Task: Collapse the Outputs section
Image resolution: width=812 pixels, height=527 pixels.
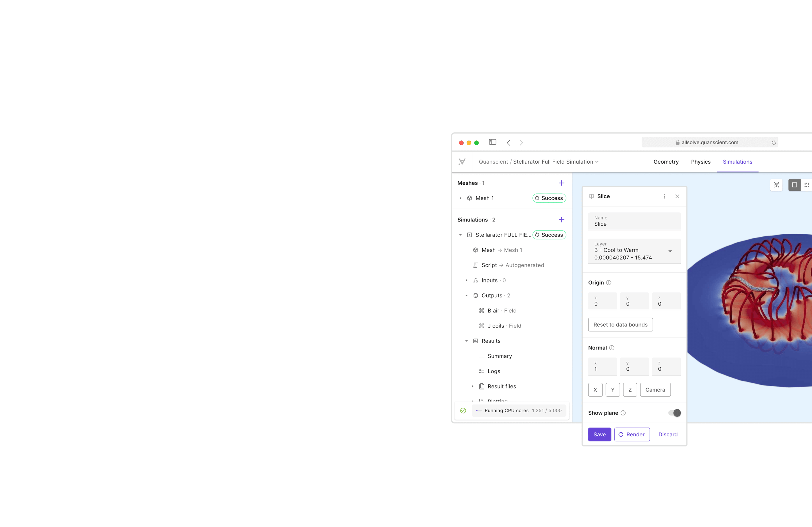Action: [466, 295]
